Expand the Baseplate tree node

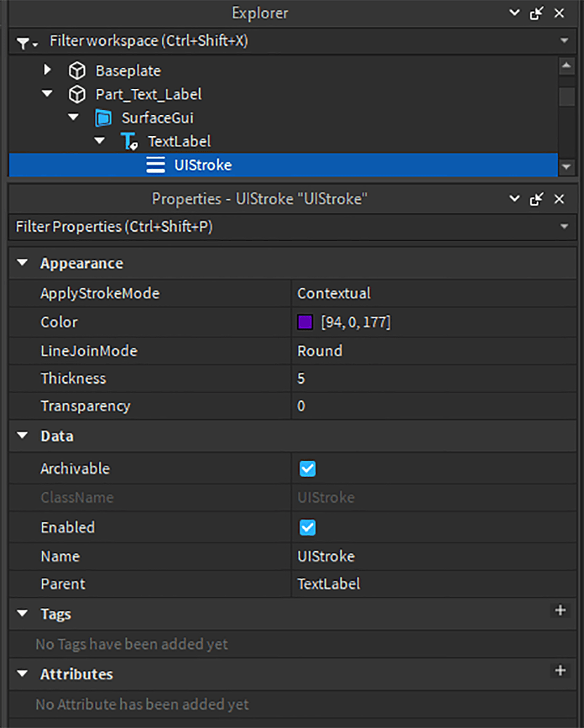coord(47,70)
